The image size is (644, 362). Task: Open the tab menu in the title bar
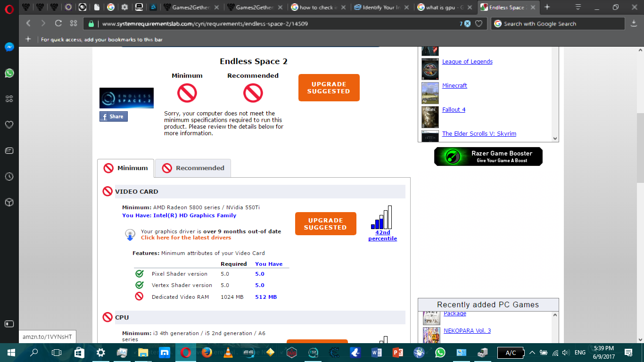578,7
